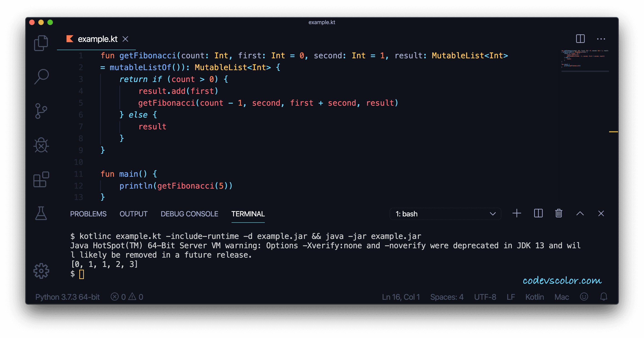Open editor More Actions ellipsis menu
This screenshot has height=338, width=644.
point(601,39)
